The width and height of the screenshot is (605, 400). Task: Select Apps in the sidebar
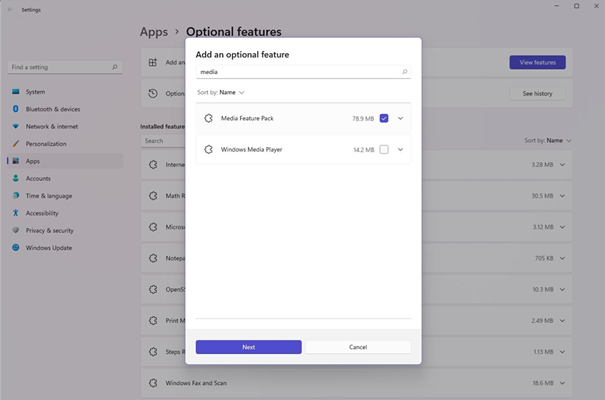click(x=65, y=161)
